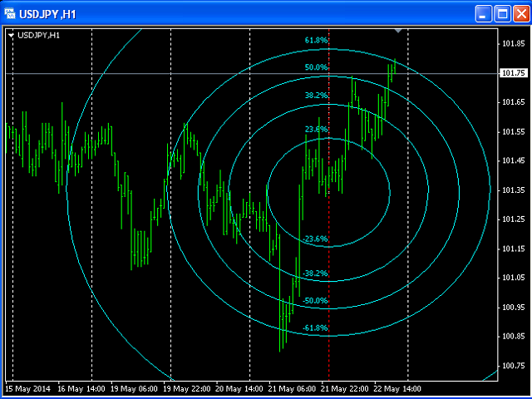The height and width of the screenshot is (399, 532).
Task: Click the -61.8% Fibonacci arc label
Action: pos(315,328)
